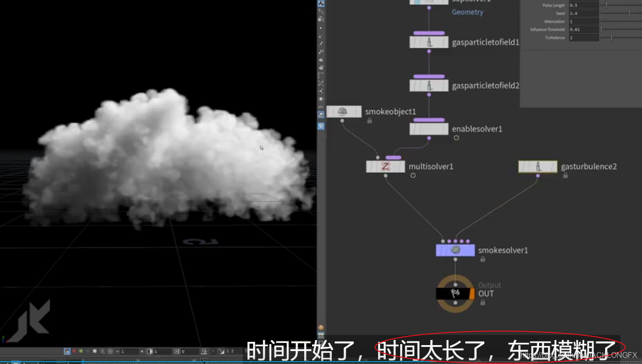
Task: Click the magnifier zoom render-bar icon
Action: [102, 352]
